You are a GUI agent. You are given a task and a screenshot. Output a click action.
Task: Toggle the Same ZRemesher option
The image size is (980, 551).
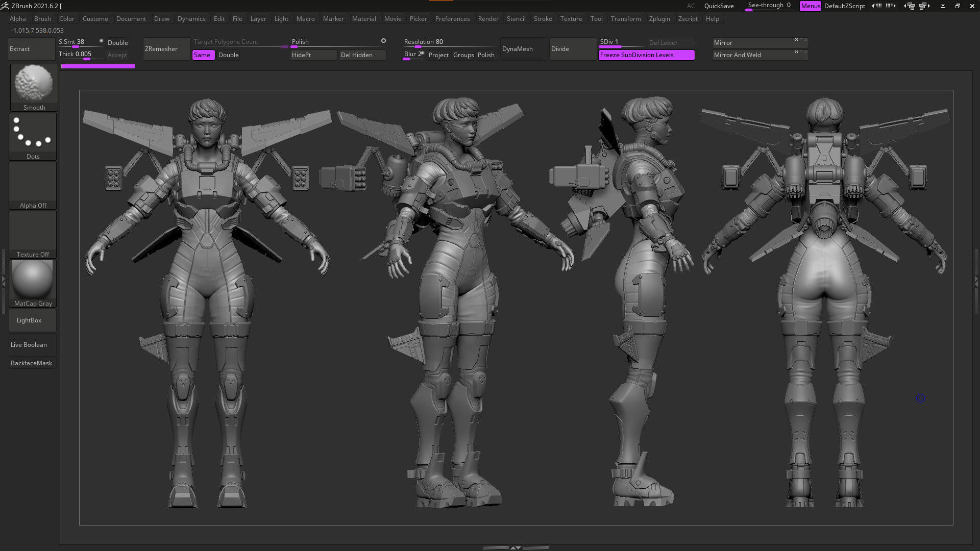(203, 55)
